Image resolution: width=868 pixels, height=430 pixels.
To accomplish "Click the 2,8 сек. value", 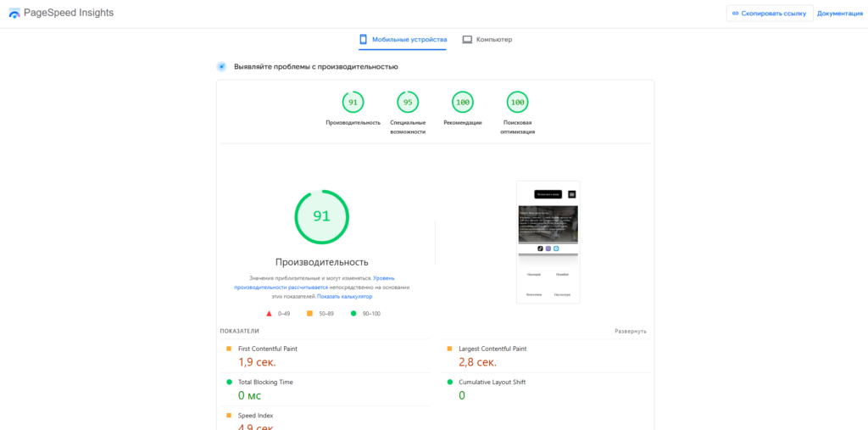I will (x=478, y=362).
